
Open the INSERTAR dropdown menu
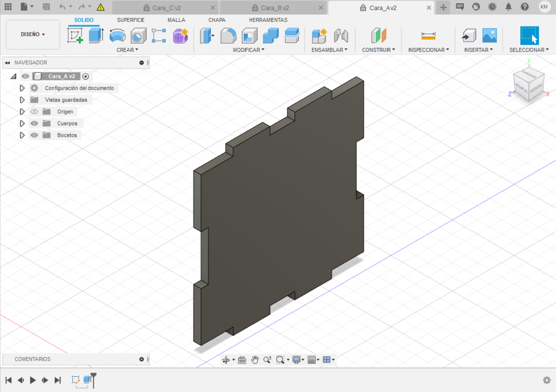click(478, 50)
